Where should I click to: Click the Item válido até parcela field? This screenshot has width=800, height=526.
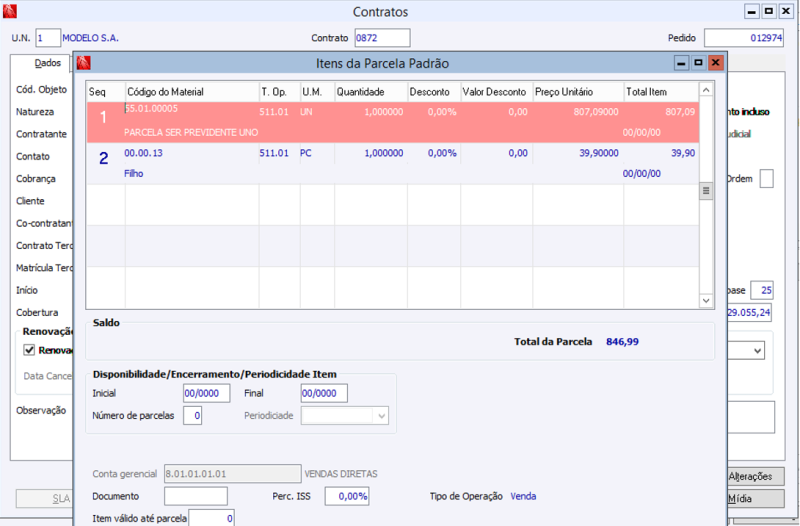tap(212, 518)
